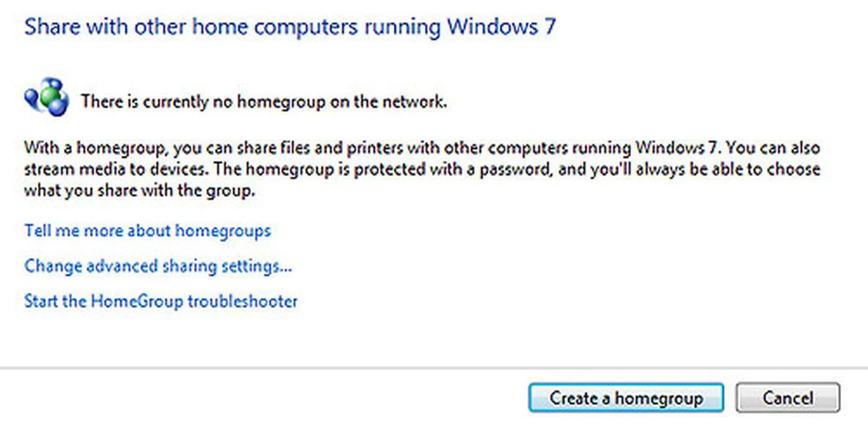Open Change advanced sharing settings
This screenshot has height=446, width=868.
click(158, 266)
